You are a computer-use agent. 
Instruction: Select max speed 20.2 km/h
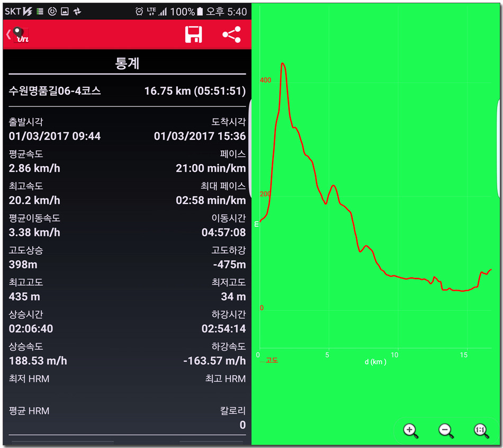tap(34, 200)
